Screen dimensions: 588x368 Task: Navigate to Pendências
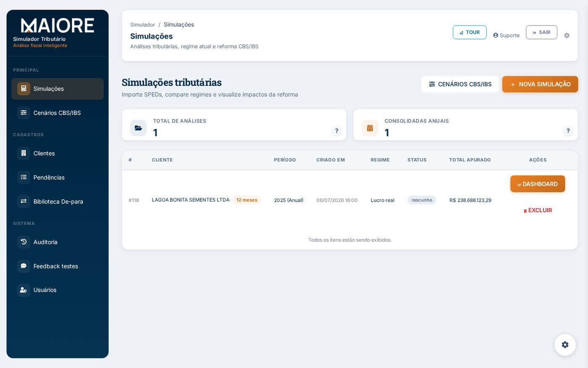click(58, 177)
